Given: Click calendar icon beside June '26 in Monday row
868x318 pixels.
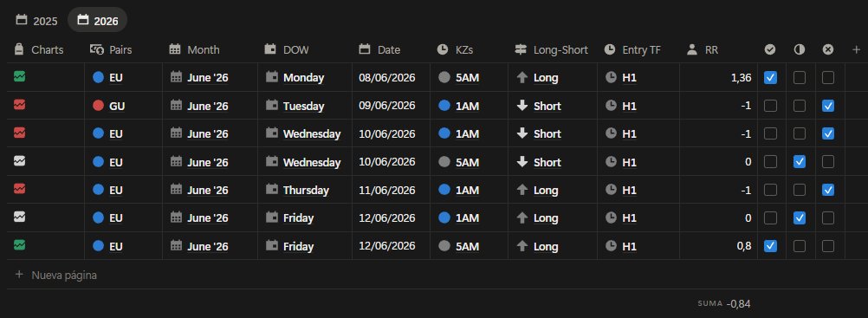Looking at the screenshot, I should click(x=176, y=77).
